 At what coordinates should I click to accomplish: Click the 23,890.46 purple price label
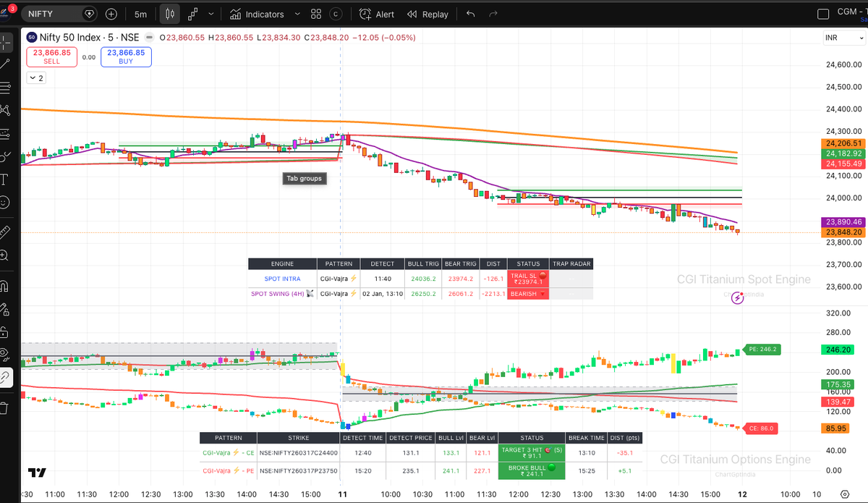842,222
